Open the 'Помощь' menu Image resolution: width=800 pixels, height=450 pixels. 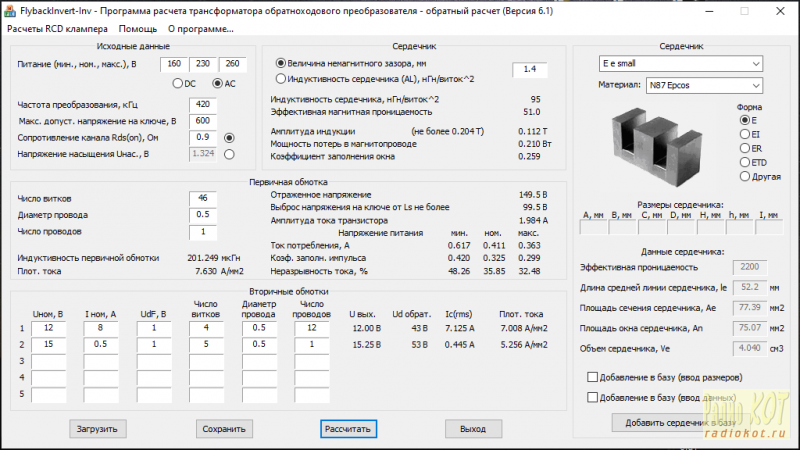coord(138,29)
